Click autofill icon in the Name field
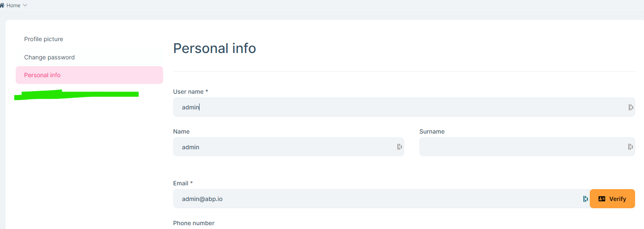 (x=399, y=147)
